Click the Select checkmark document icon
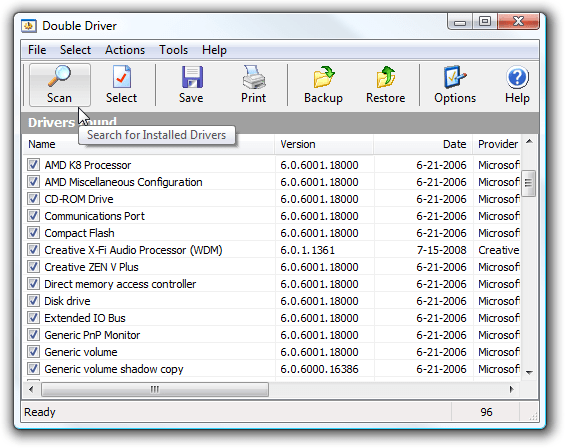This screenshot has height=448, width=565. (121, 76)
